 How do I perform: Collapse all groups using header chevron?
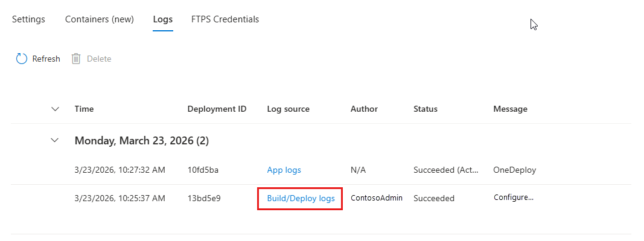tap(55, 109)
